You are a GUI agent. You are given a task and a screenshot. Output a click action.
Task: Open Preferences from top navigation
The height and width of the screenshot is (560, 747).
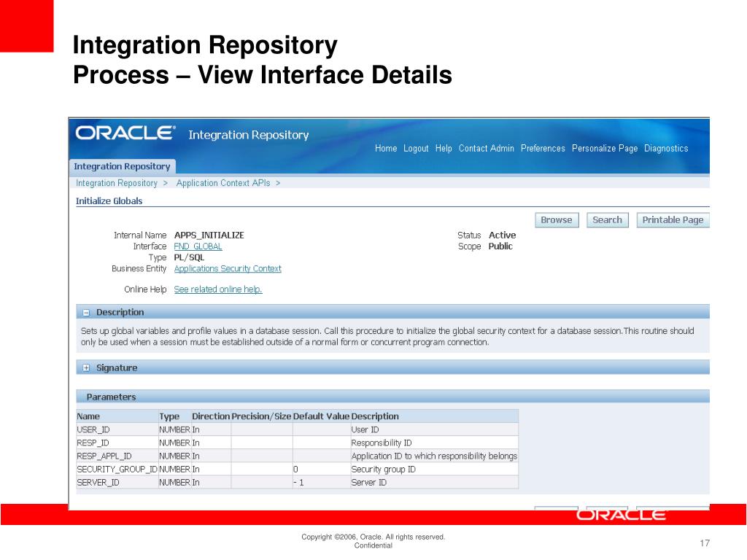coord(543,149)
